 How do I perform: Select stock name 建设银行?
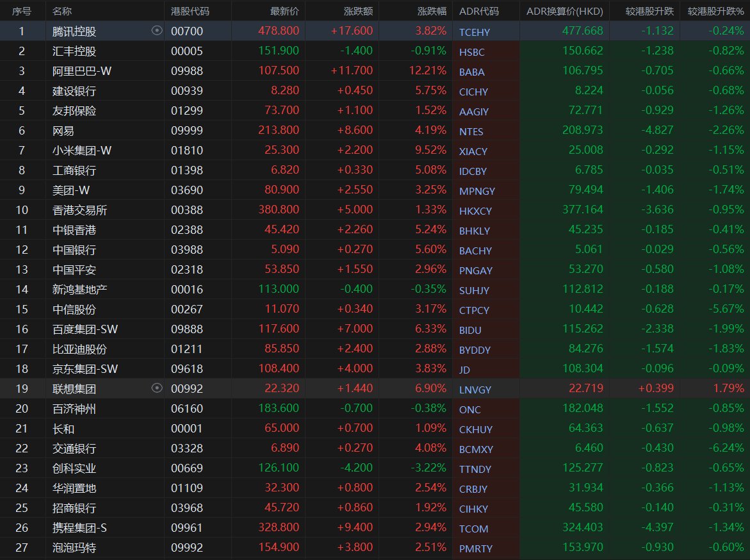pos(74,90)
